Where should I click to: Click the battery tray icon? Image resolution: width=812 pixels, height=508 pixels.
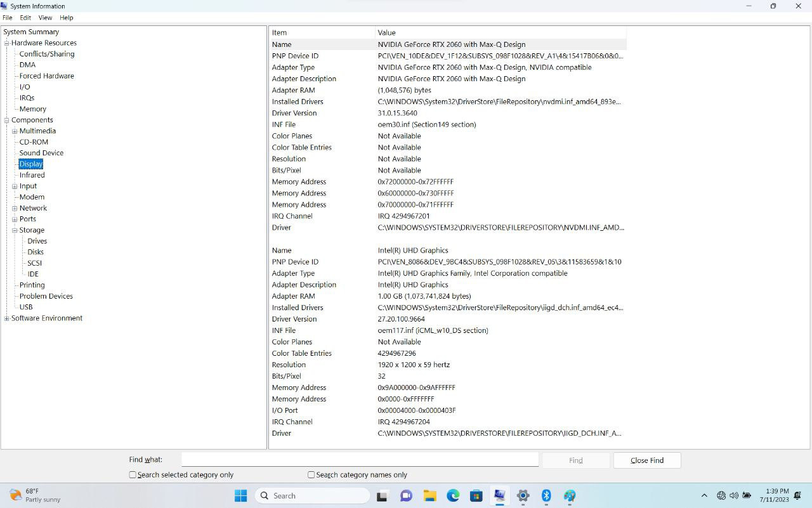tap(747, 496)
